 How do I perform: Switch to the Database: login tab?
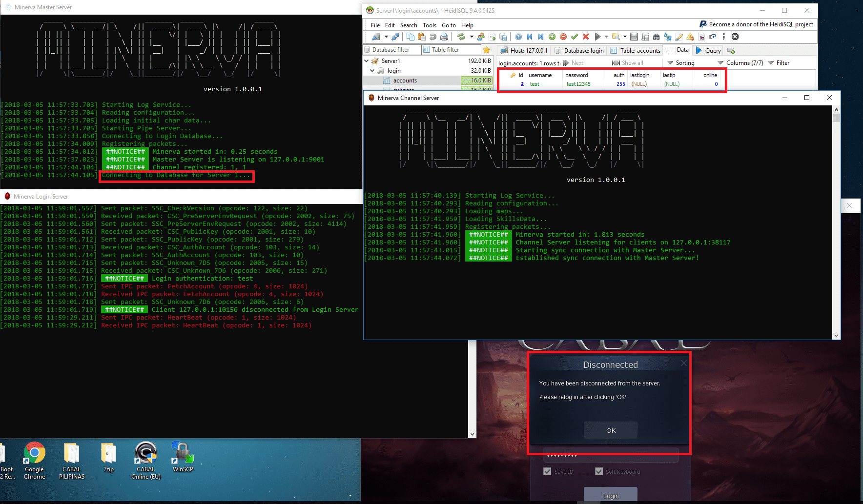tap(579, 50)
